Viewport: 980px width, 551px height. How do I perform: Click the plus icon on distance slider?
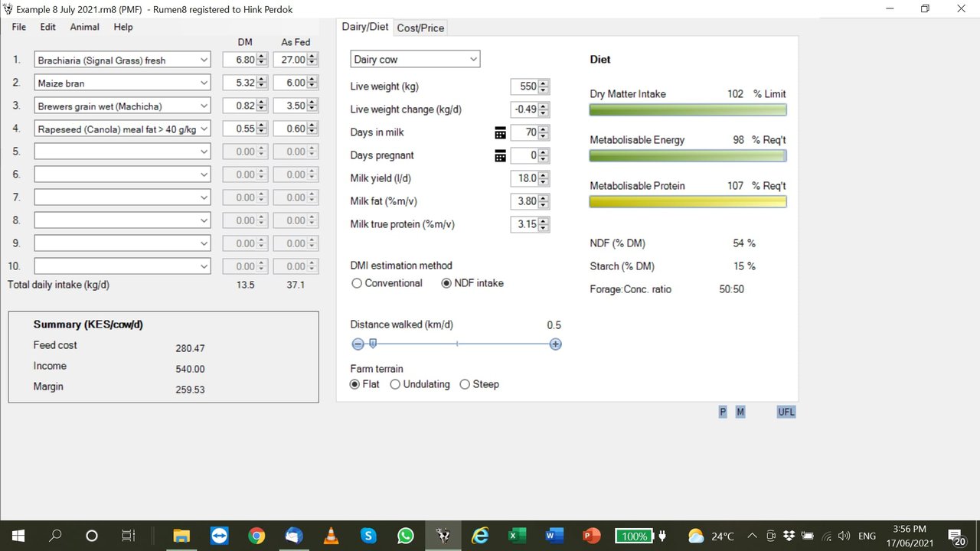point(556,344)
